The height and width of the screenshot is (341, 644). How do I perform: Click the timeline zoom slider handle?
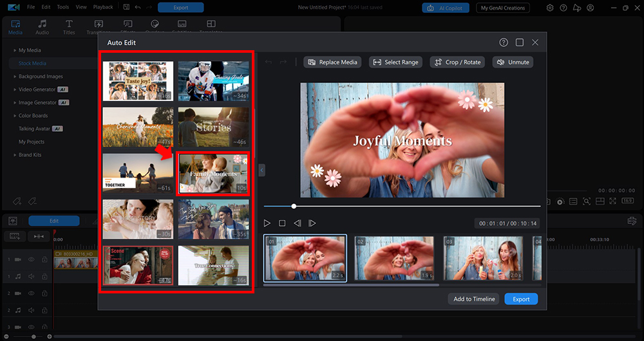(x=33, y=336)
